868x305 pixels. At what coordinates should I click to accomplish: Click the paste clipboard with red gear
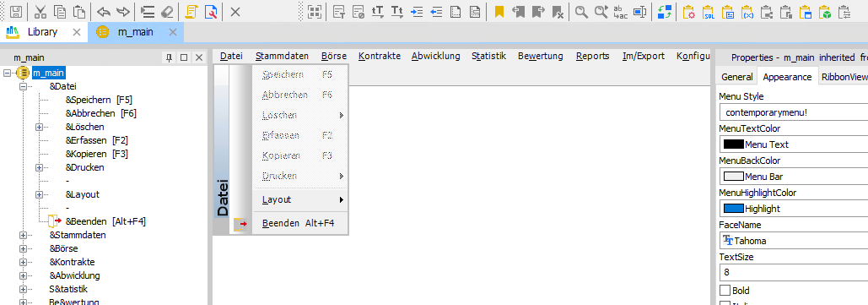point(688,12)
